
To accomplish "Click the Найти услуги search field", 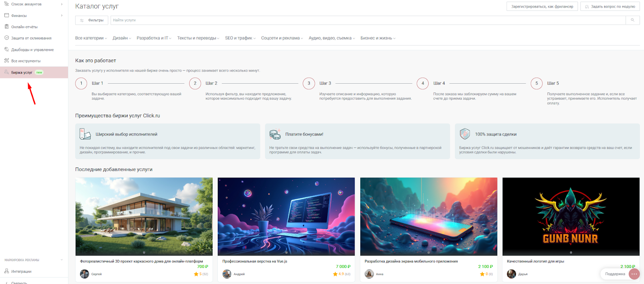I will tap(368, 20).
